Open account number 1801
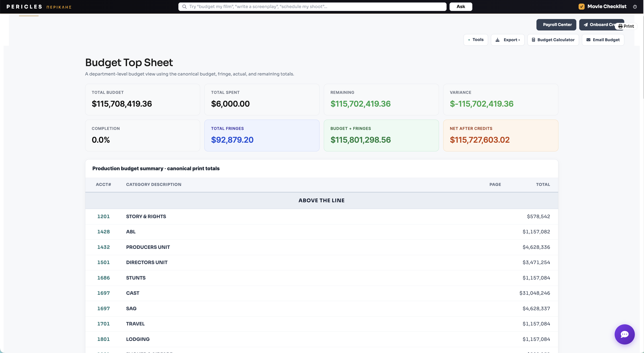This screenshot has width=644, height=353. click(104, 339)
